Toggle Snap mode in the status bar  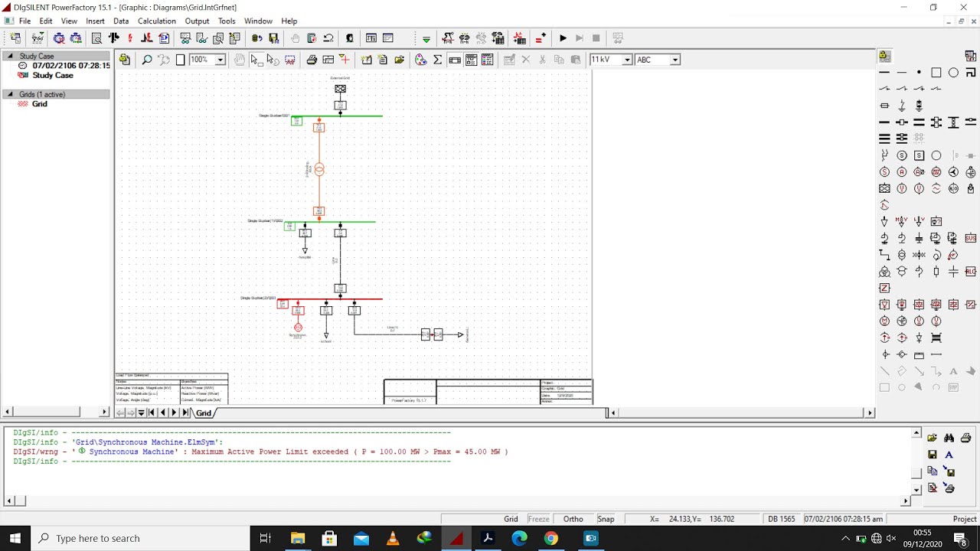point(606,519)
